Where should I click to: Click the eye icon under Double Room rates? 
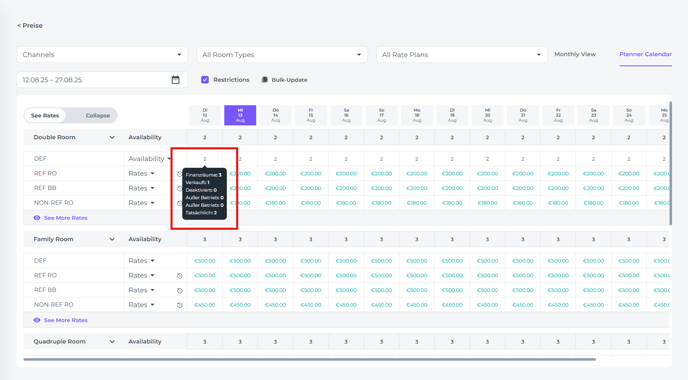point(37,218)
